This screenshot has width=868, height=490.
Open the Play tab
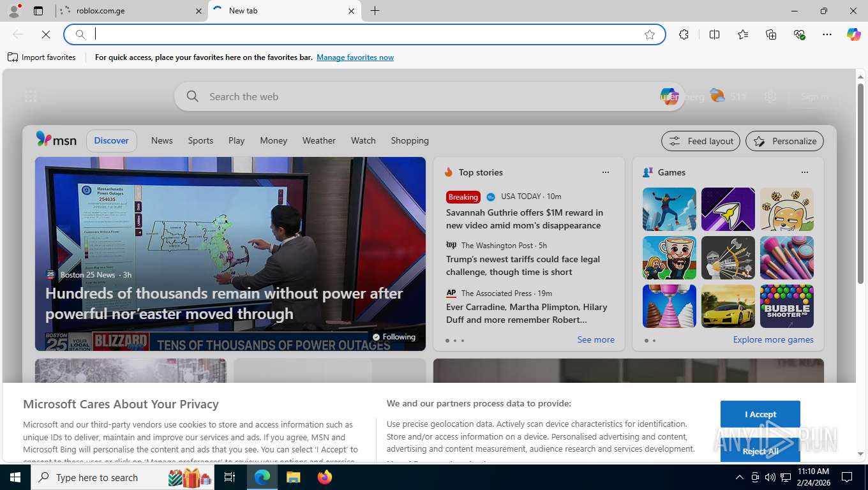click(x=237, y=140)
